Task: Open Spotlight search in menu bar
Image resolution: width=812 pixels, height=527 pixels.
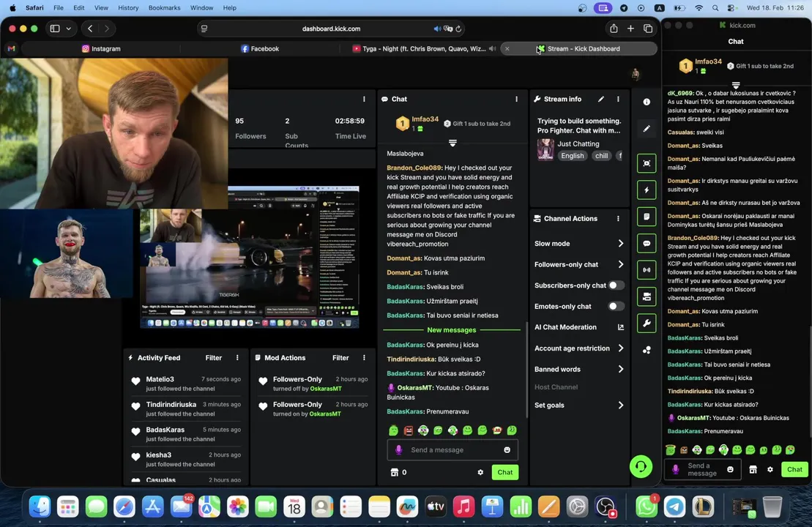Action: pyautogui.click(x=715, y=8)
